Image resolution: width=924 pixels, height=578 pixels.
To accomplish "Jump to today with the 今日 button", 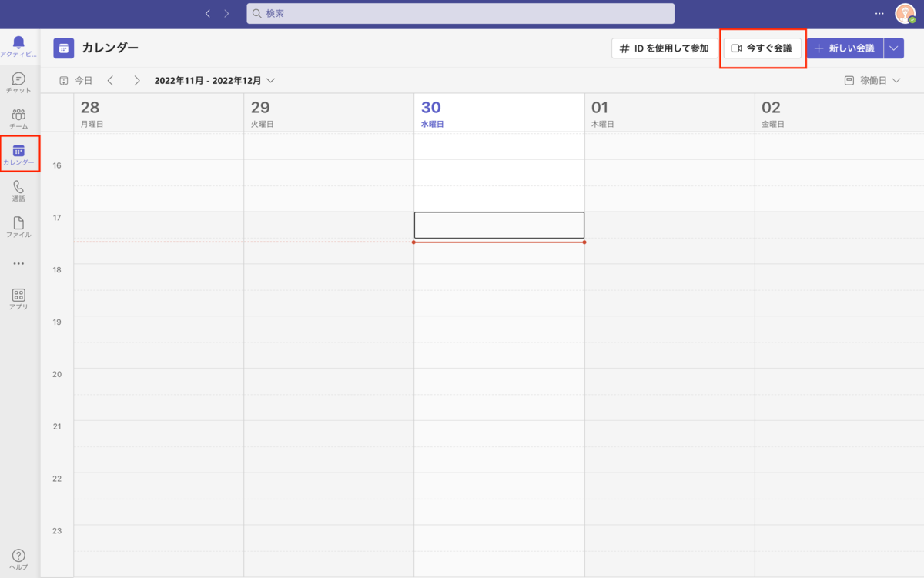I will pyautogui.click(x=76, y=80).
